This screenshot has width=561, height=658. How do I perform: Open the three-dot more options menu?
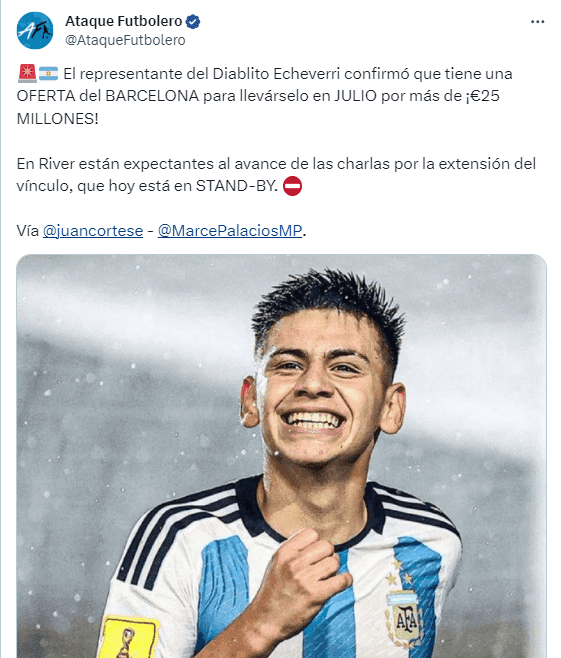(537, 22)
